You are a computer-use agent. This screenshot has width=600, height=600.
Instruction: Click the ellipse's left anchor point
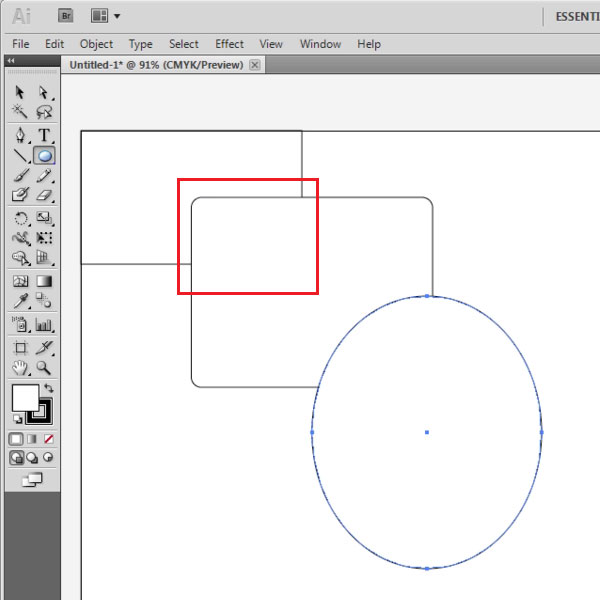[312, 432]
